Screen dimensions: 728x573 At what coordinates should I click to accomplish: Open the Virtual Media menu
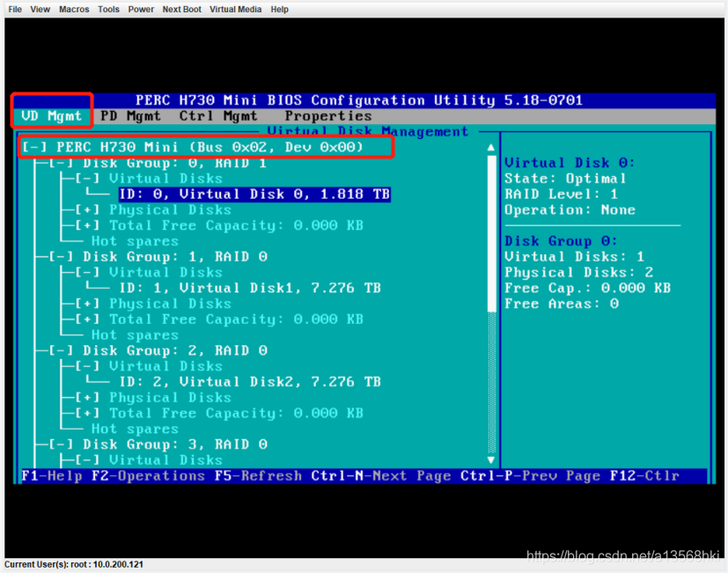tap(235, 10)
